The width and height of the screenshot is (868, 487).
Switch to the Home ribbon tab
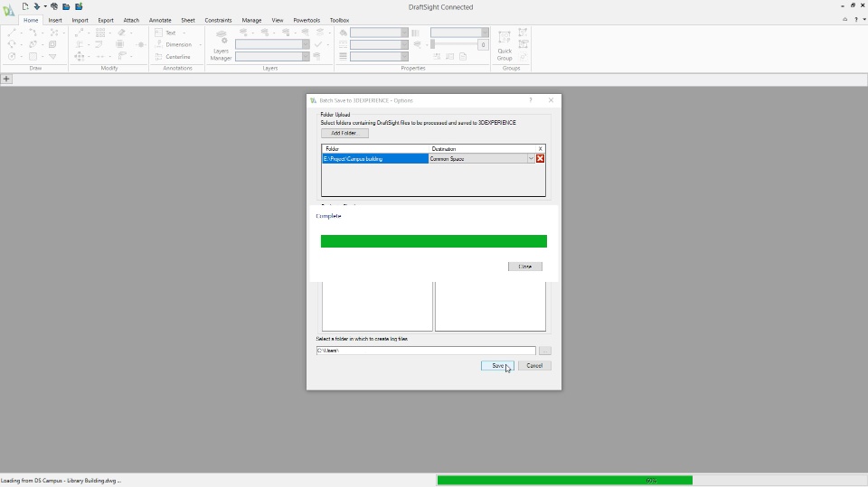(31, 20)
